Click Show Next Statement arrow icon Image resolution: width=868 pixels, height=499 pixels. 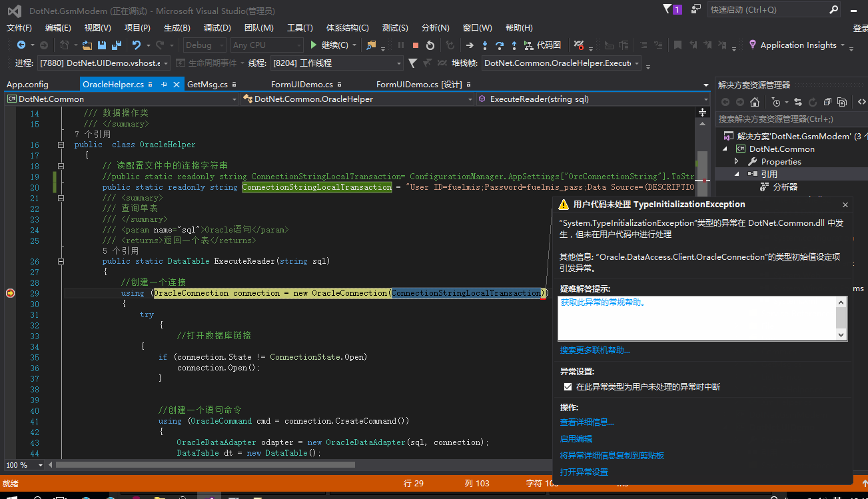coord(470,45)
